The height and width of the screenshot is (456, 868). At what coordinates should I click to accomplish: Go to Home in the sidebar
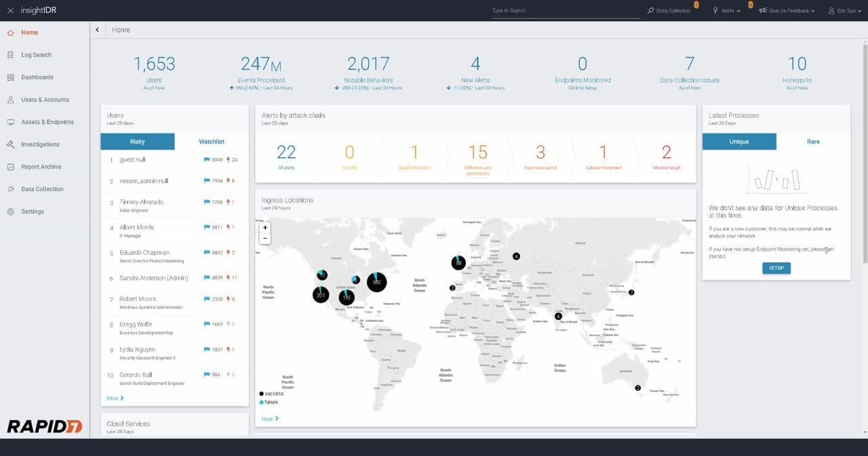point(29,33)
